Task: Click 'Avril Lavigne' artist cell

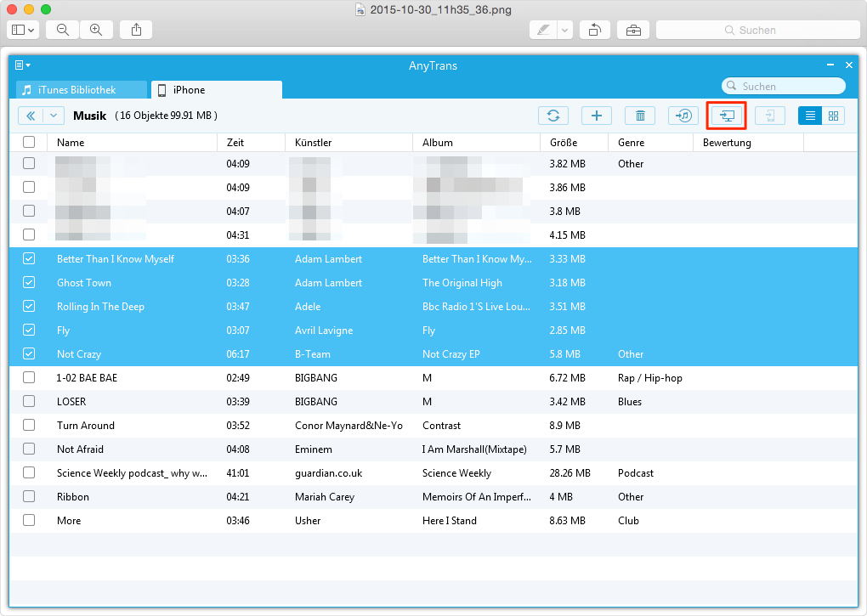Action: [324, 331]
